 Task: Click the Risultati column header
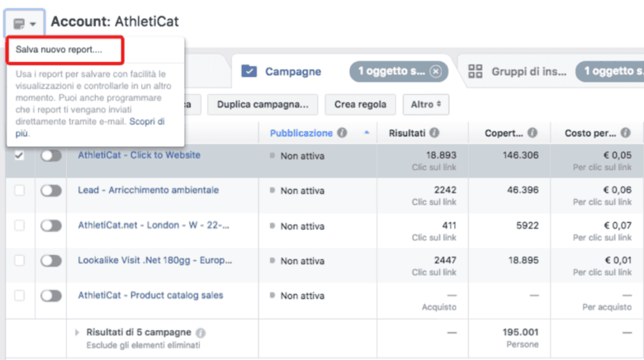point(407,133)
